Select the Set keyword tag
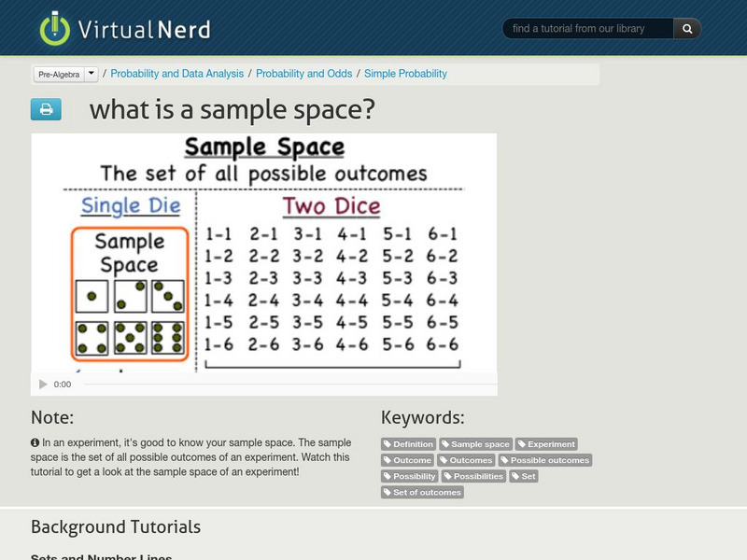 click(526, 476)
